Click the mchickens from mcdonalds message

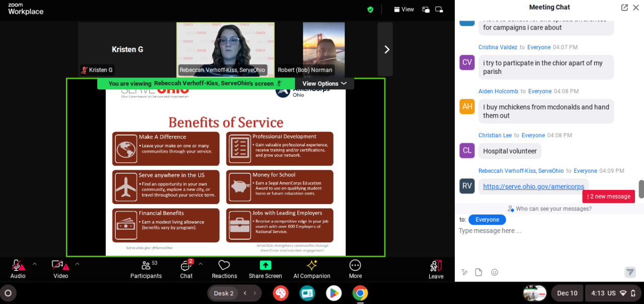tap(546, 111)
